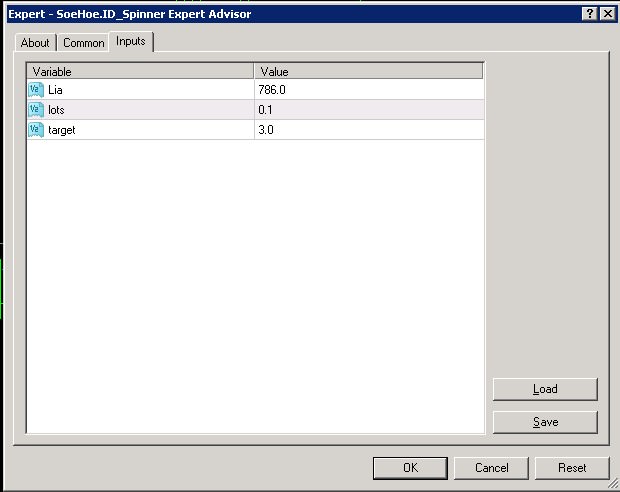Click the variable icon beside target
The height and width of the screenshot is (492, 620).
pyautogui.click(x=36, y=130)
